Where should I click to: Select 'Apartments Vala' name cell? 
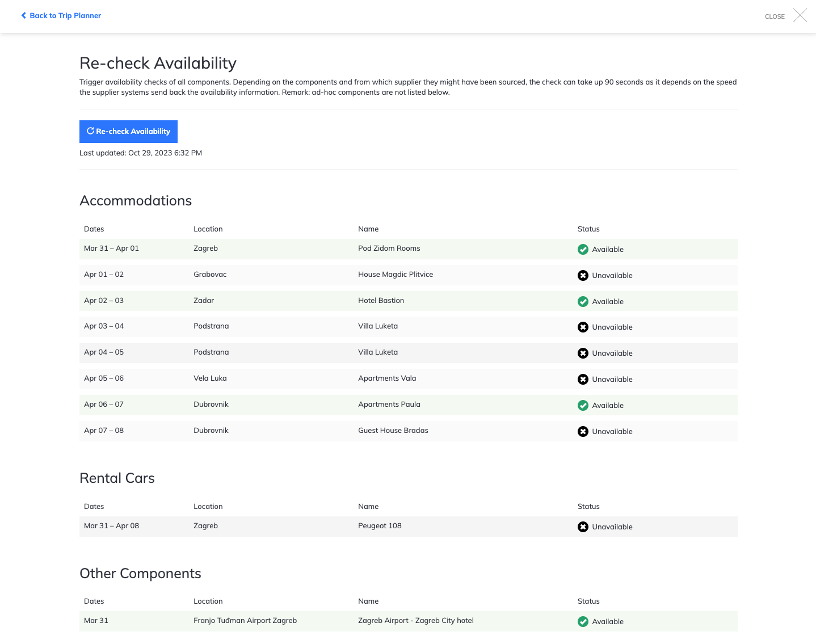(387, 378)
